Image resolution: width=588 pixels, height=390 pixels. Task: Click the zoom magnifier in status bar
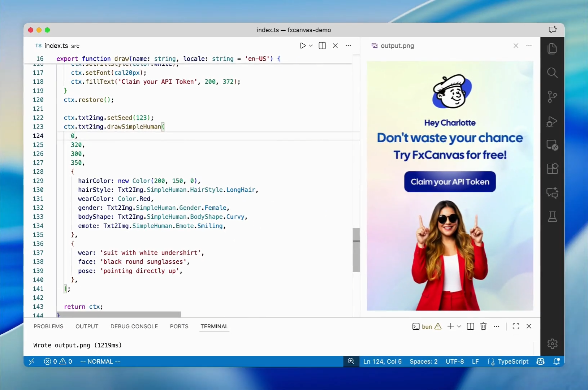pyautogui.click(x=351, y=361)
